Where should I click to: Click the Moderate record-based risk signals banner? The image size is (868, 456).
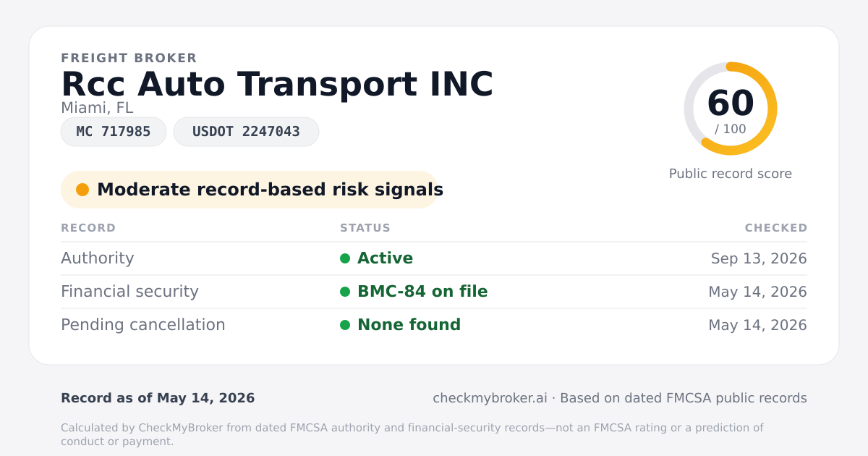tap(250, 190)
